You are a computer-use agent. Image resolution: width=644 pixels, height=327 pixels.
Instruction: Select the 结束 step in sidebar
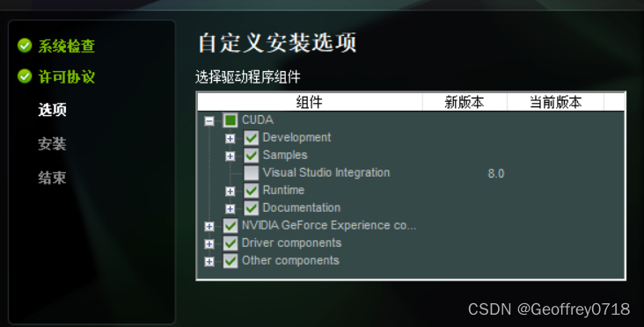52,178
